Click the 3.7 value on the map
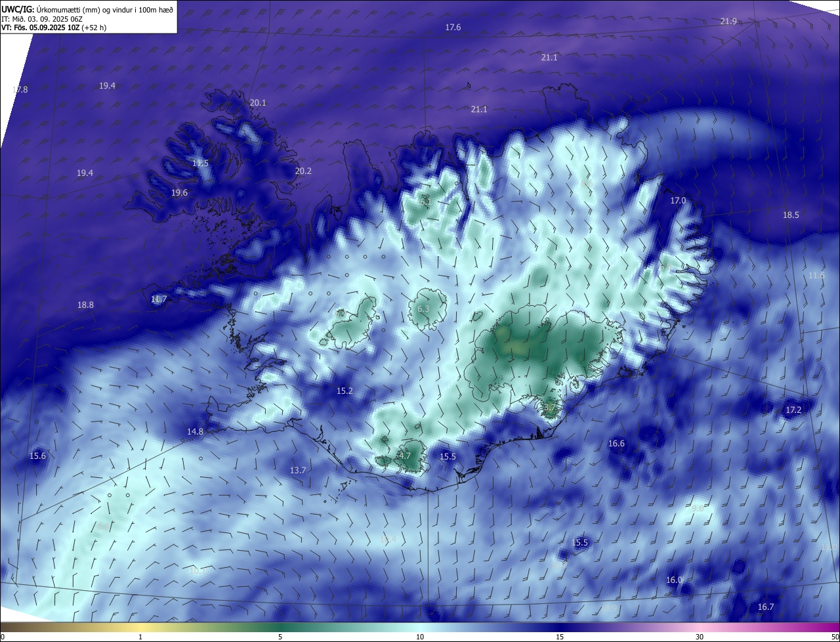Image resolution: width=840 pixels, height=642 pixels. pyautogui.click(x=550, y=408)
